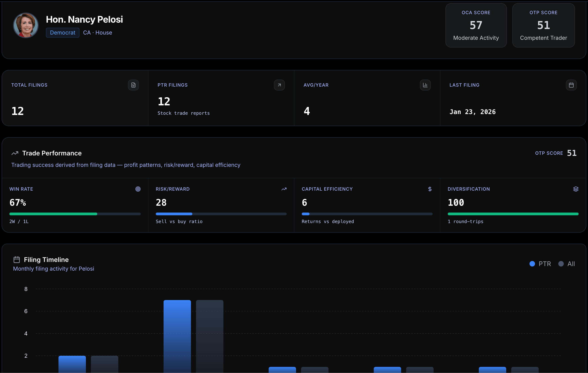Click the 'Stock trade reports' caption

pos(184,113)
